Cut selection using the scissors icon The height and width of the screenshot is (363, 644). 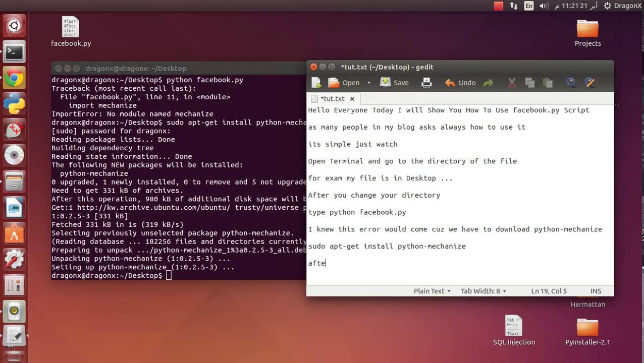[512, 83]
